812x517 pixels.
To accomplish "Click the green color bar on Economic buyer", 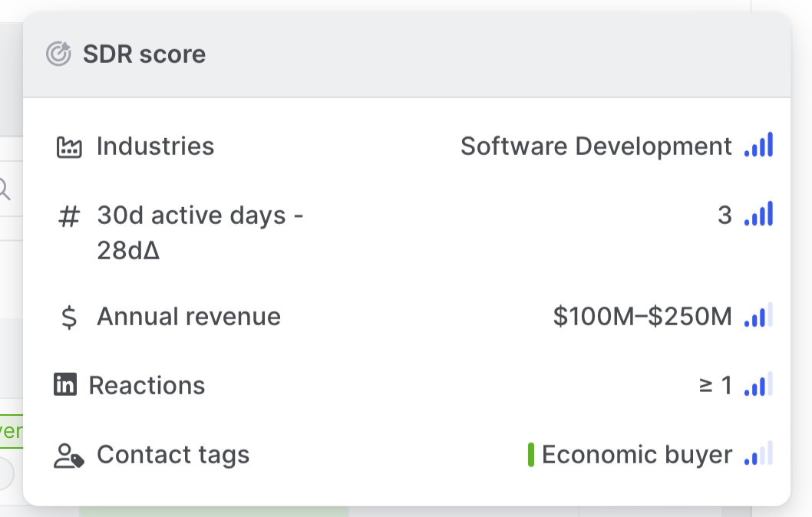I will [531, 455].
